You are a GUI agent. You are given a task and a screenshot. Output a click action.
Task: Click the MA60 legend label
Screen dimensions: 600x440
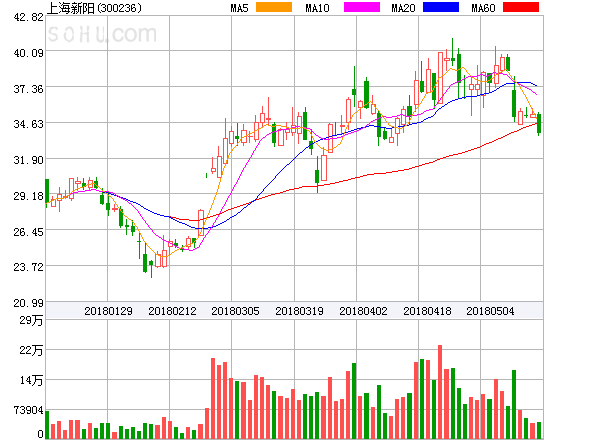[483, 8]
